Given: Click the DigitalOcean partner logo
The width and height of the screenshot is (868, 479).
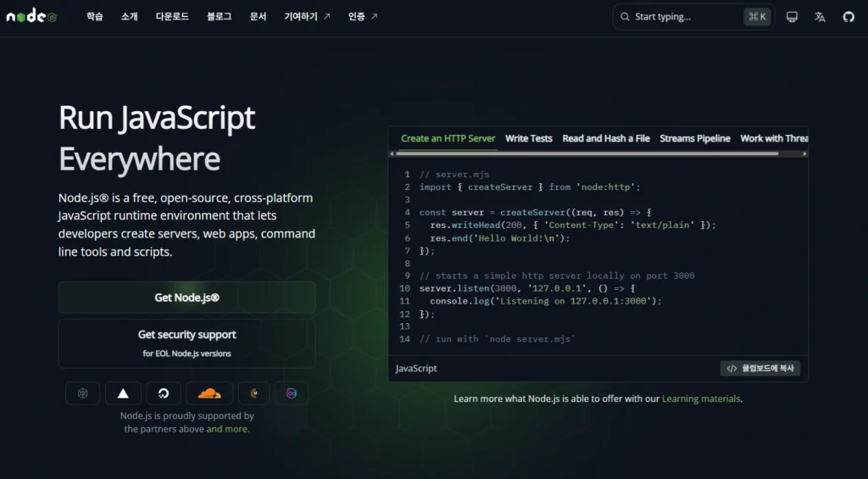Looking at the screenshot, I should click(x=164, y=393).
